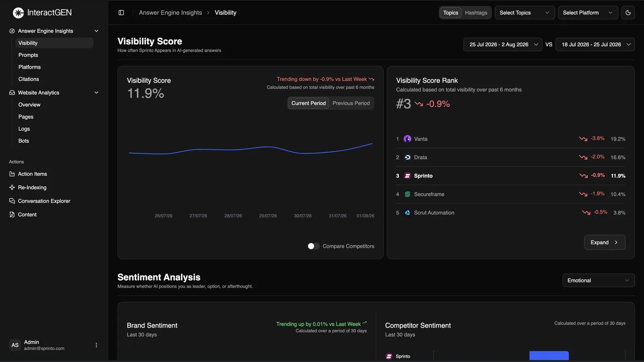Collapse the Website Analytics section

pyautogui.click(x=97, y=93)
